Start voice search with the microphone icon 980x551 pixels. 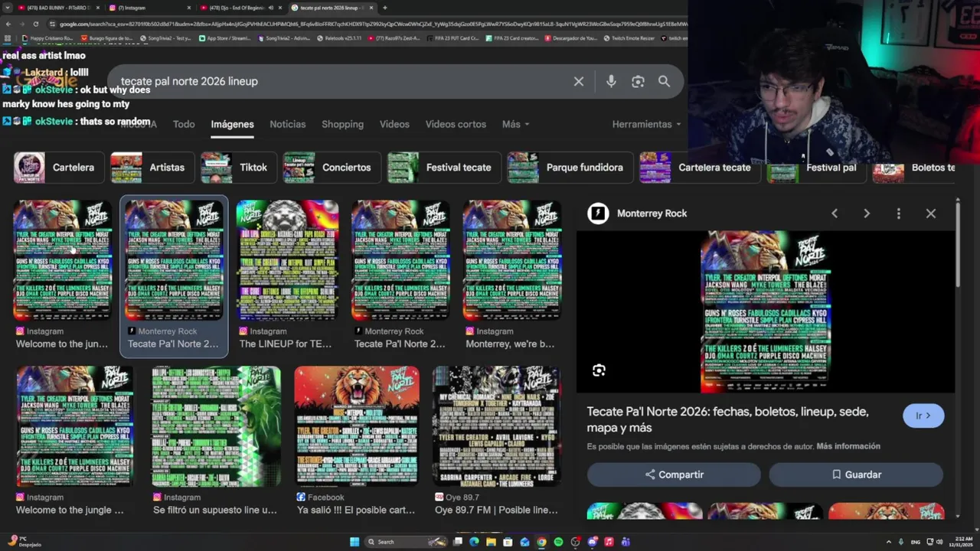point(611,81)
